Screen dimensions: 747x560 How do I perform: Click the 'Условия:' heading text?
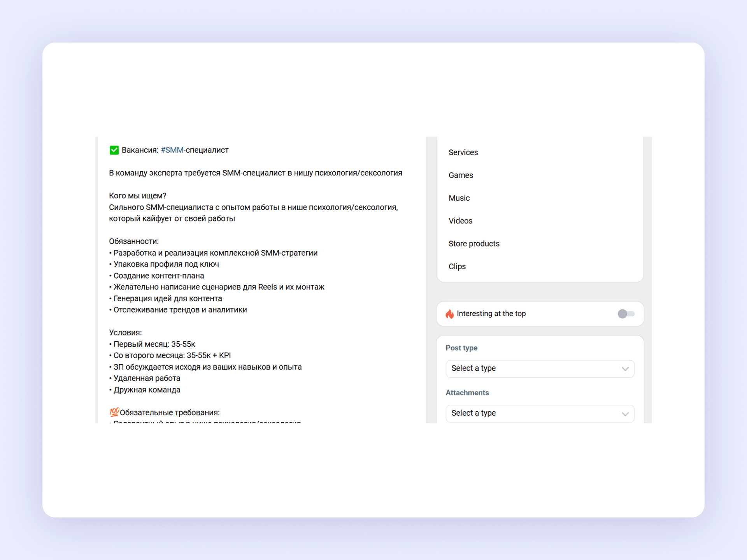pos(125,333)
